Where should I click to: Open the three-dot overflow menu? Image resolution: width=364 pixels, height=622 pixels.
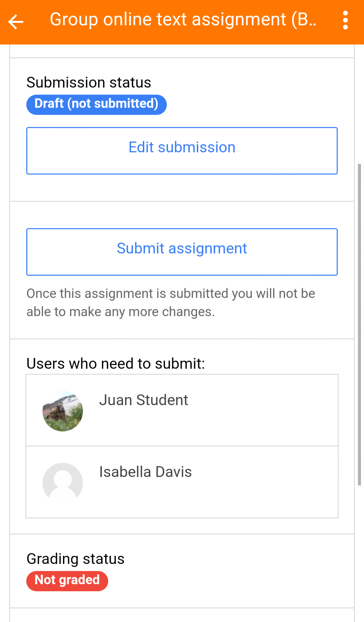coord(345,20)
